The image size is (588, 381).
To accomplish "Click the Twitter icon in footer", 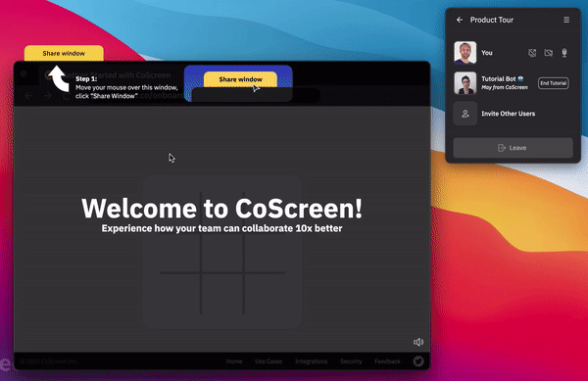I will pyautogui.click(x=418, y=361).
